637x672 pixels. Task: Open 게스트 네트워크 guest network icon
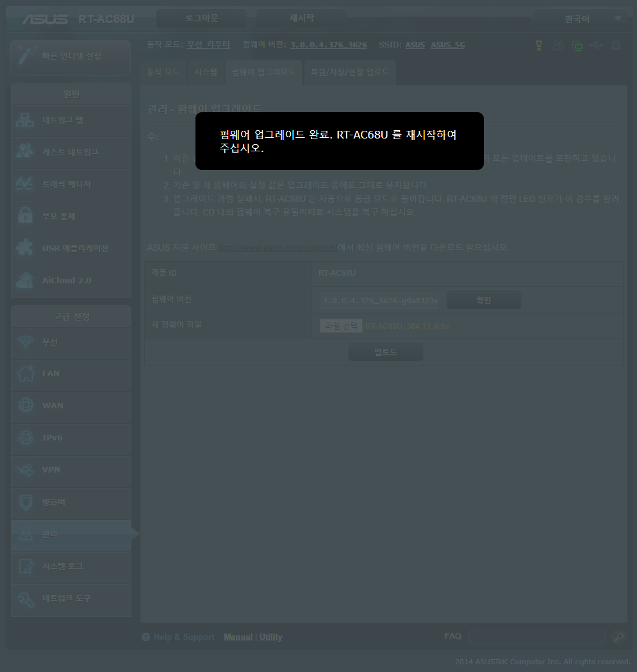25,151
